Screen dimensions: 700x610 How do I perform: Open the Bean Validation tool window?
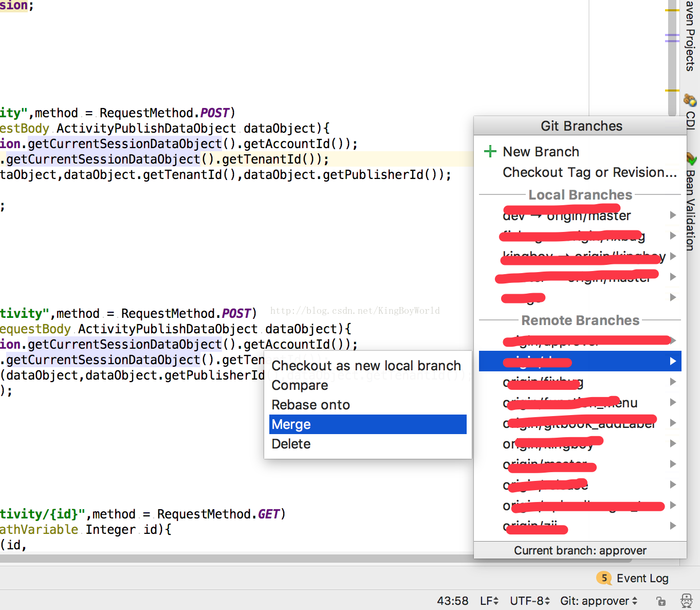(690, 202)
